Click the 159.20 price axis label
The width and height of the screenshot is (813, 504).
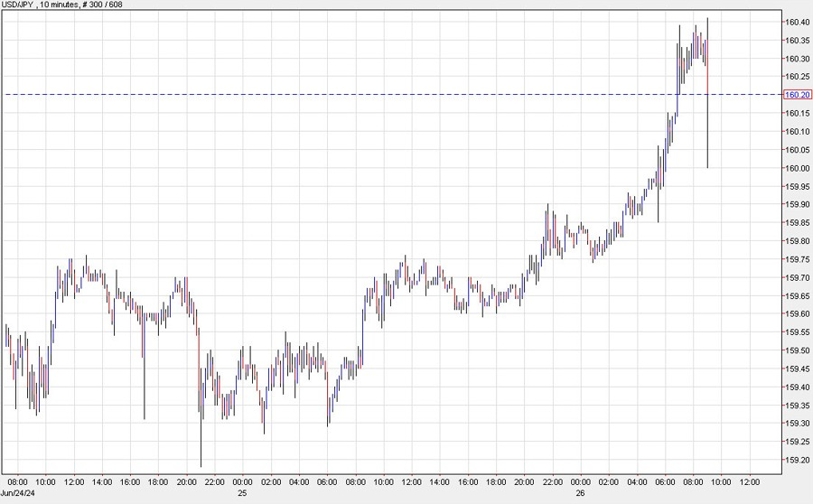[x=798, y=460]
